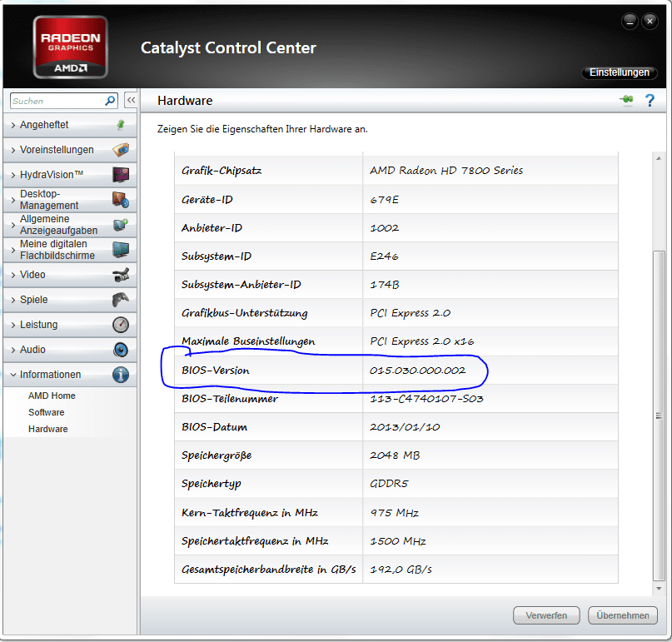The image size is (672, 642).
Task: Minimize the Catalyst Control Center window
Action: click(x=630, y=21)
